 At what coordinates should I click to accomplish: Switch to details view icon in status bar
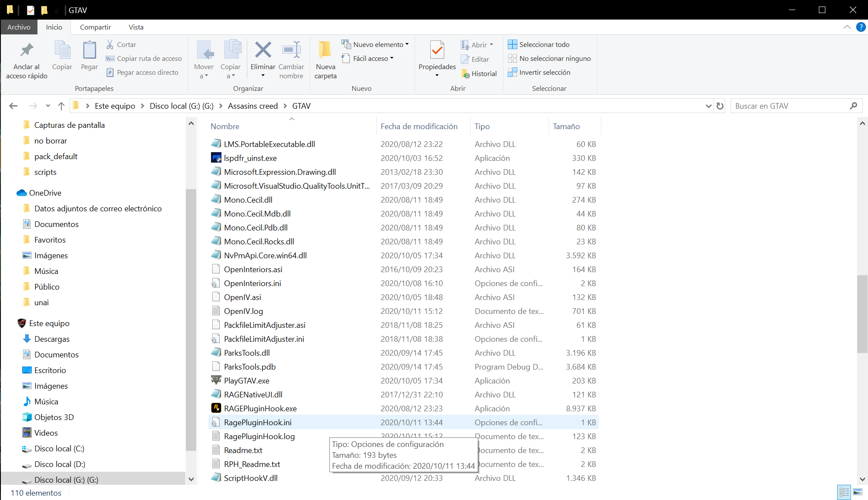(844, 492)
